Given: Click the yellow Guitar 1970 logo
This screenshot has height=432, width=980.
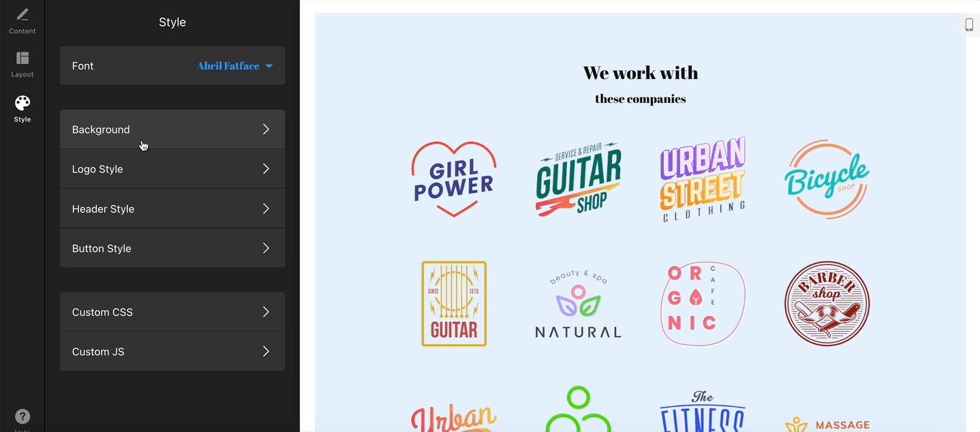Looking at the screenshot, I should tap(454, 304).
